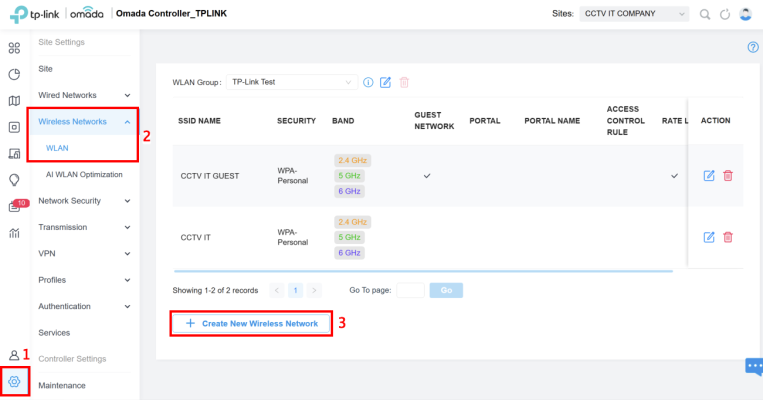Delete the CCTV IT network
This screenshot has height=400, width=763.
(728, 237)
